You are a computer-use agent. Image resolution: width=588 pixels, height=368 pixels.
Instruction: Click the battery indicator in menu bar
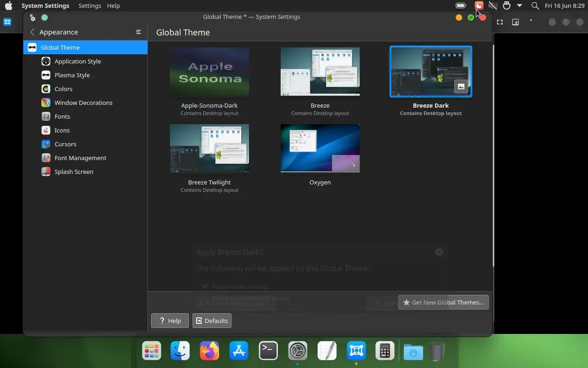pyautogui.click(x=461, y=6)
